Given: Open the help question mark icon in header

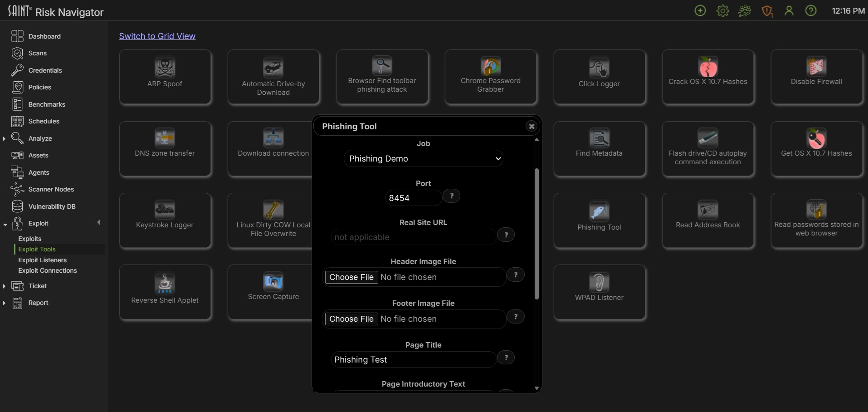Looking at the screenshot, I should coord(811,10).
